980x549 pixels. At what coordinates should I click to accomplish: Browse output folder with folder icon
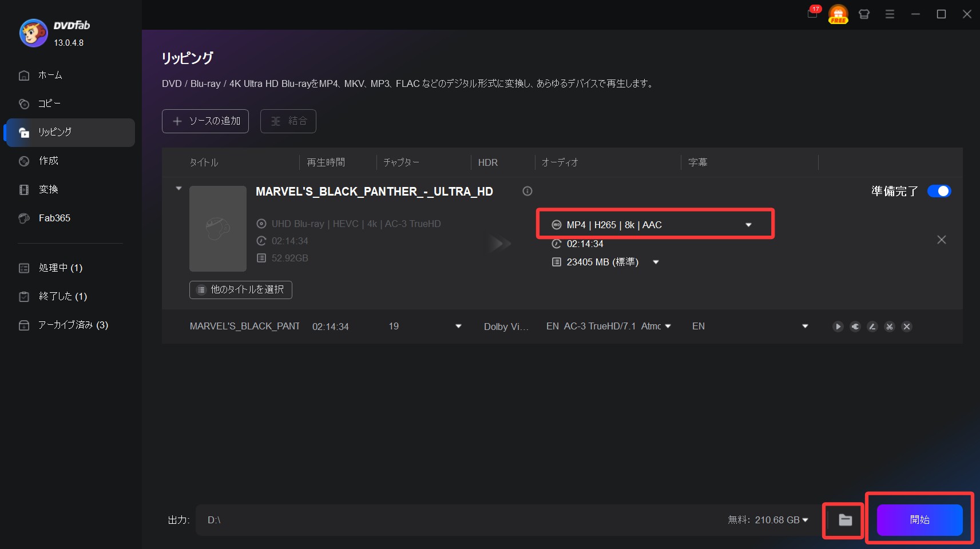tap(845, 520)
